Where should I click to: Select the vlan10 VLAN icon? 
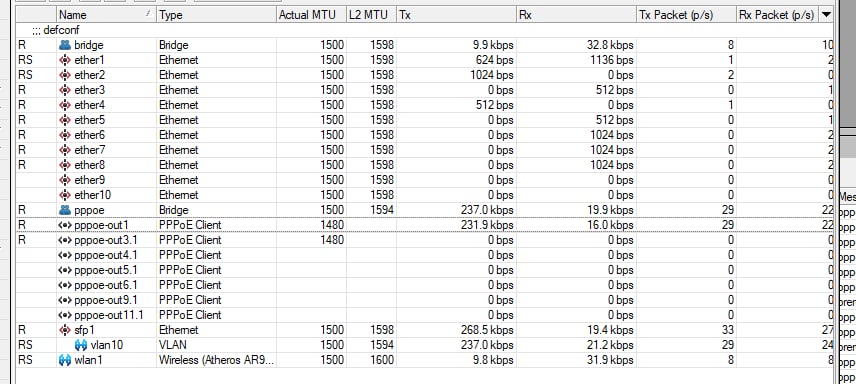point(81,345)
